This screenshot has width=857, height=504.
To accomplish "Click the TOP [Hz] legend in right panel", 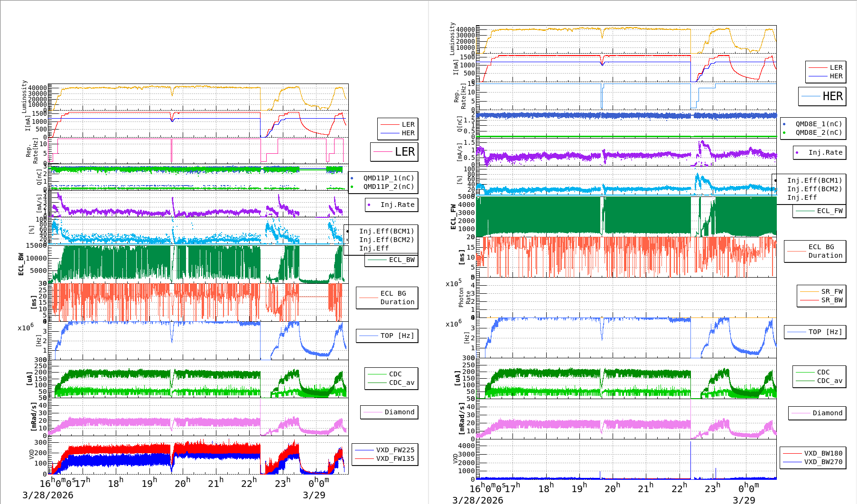I will (x=815, y=332).
